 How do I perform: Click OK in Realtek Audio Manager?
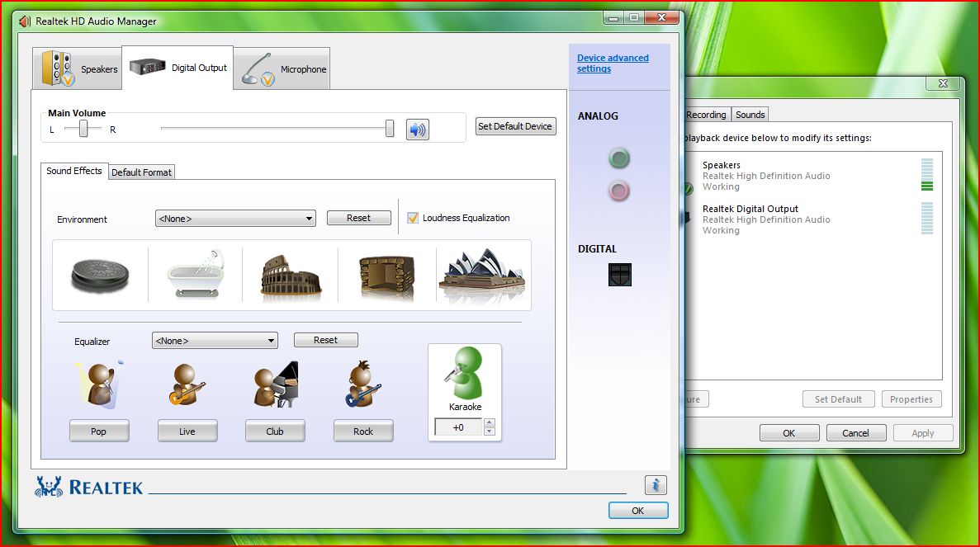pos(638,510)
